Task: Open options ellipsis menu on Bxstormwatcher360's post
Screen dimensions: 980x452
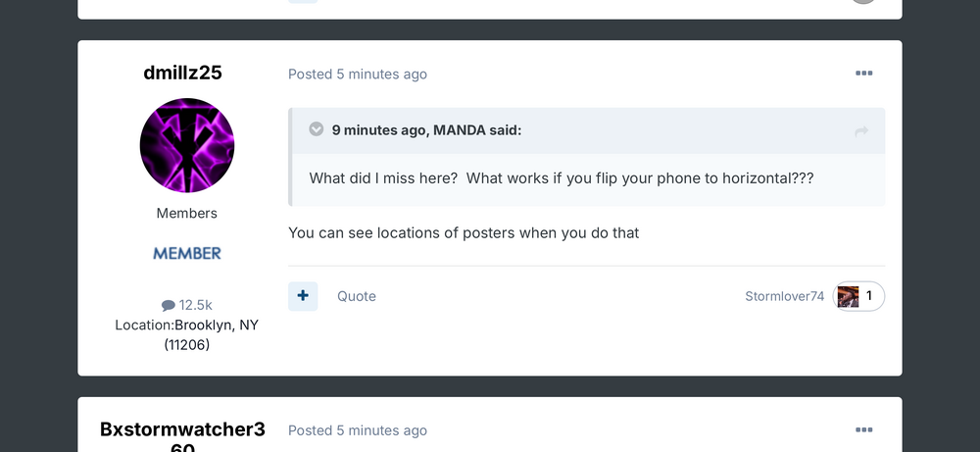Action: [x=863, y=430]
